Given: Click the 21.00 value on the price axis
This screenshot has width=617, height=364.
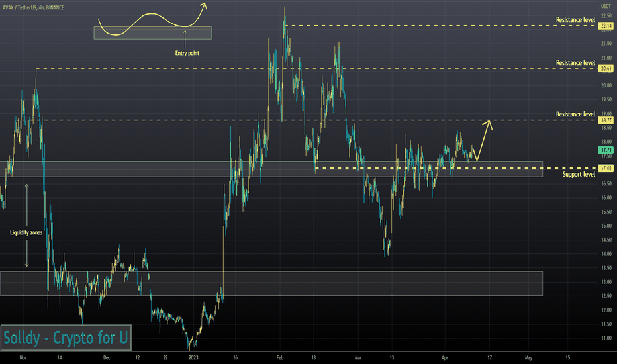Looking at the screenshot, I should [606, 58].
